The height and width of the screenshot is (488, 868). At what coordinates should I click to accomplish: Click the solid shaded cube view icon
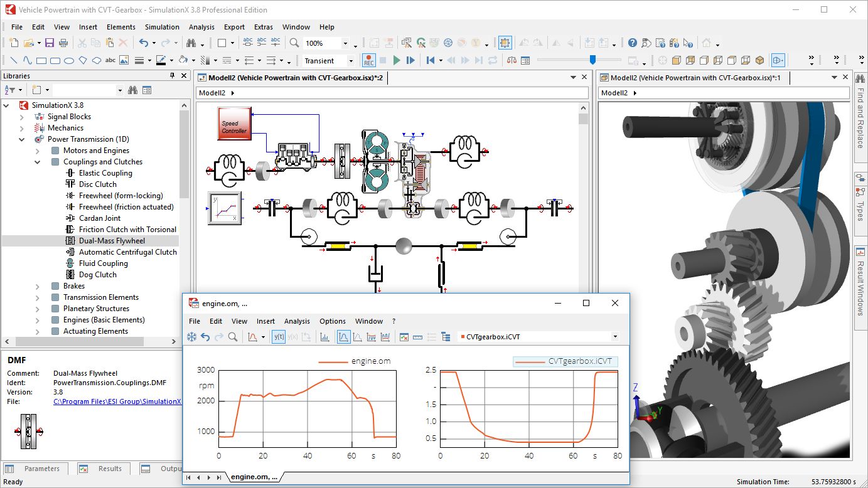759,60
